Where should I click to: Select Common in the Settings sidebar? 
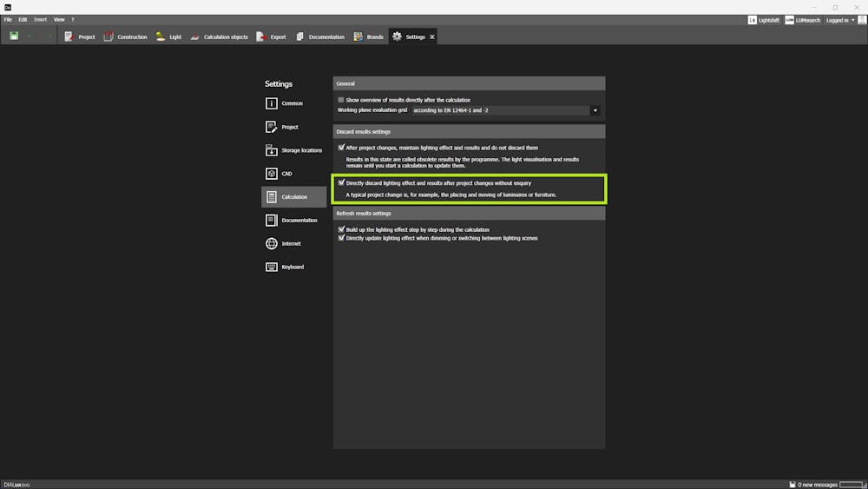pos(294,103)
